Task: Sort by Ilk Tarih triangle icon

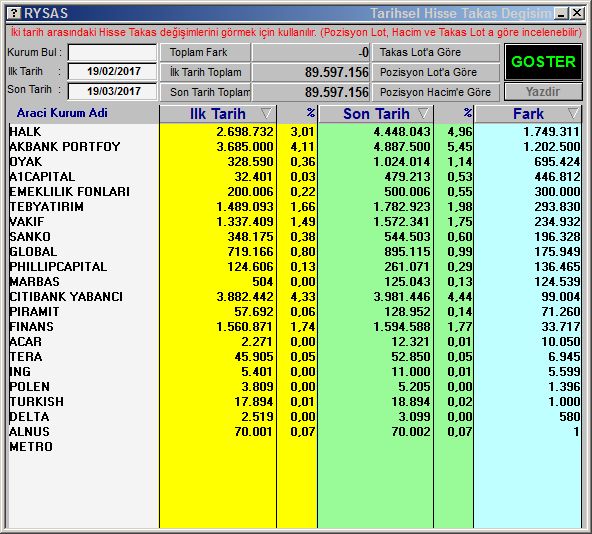Action: (x=266, y=113)
